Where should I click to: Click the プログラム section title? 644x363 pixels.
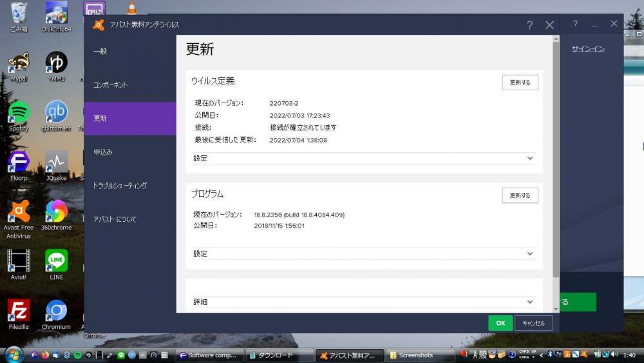click(207, 194)
